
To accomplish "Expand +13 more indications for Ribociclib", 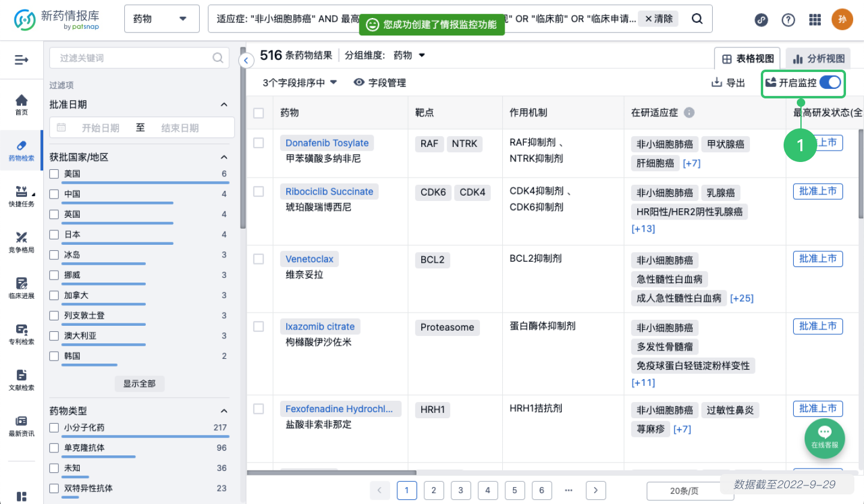I will point(643,229).
